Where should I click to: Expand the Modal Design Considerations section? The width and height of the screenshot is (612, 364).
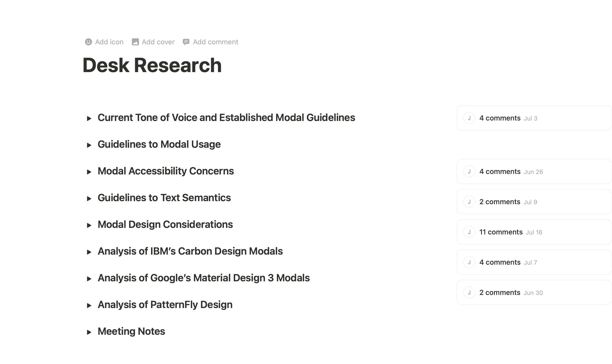[x=90, y=225]
